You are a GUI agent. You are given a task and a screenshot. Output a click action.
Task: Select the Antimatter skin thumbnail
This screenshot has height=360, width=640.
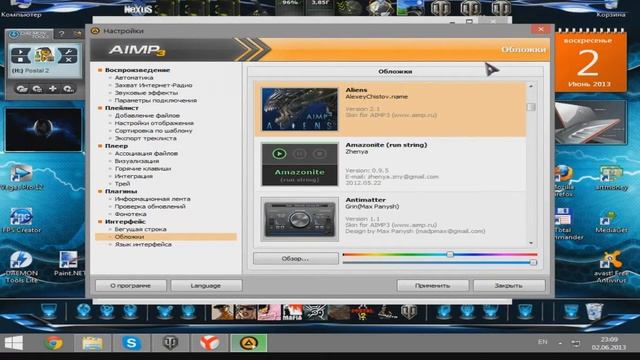pos(300,219)
